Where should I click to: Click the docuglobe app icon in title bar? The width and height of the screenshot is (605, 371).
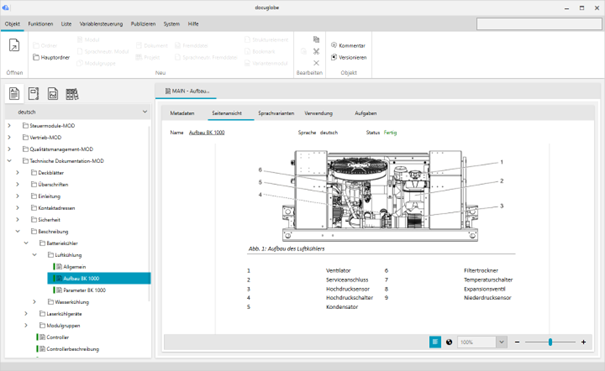5,8
